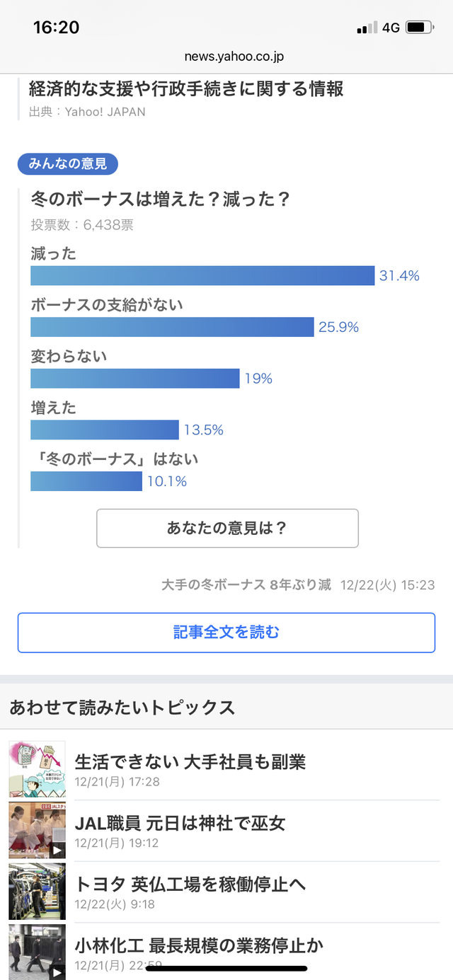The image size is (453, 980).
Task: Play video icon on JAL職員 thumbnail
Action: tap(58, 849)
